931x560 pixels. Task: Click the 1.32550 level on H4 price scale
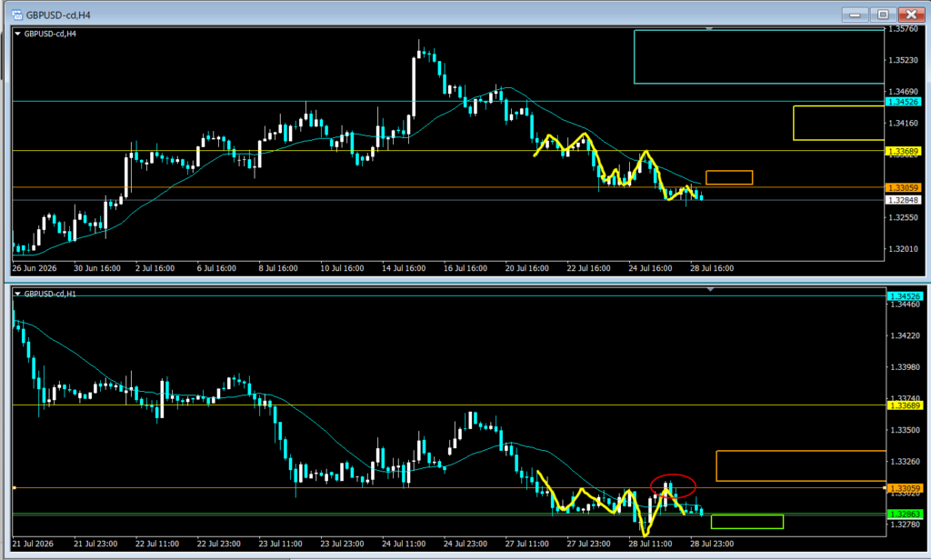point(903,217)
